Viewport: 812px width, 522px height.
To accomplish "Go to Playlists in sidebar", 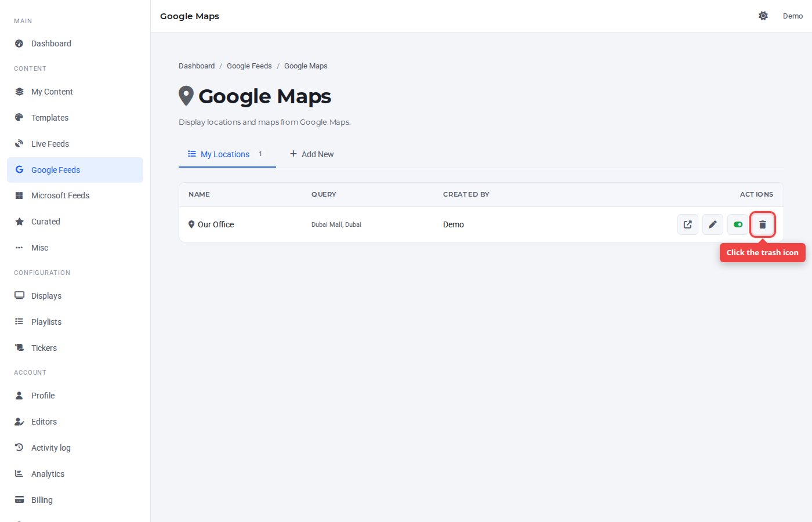I will [75, 322].
